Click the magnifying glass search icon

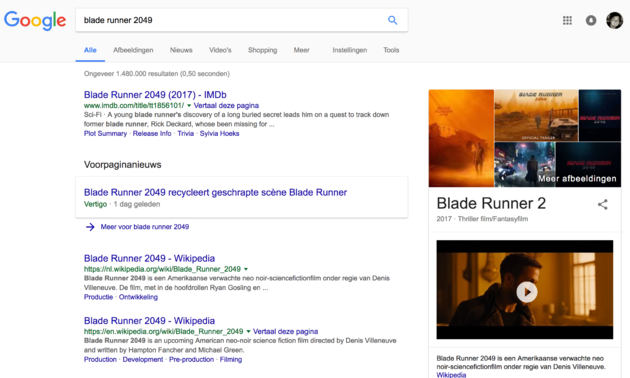pyautogui.click(x=392, y=20)
